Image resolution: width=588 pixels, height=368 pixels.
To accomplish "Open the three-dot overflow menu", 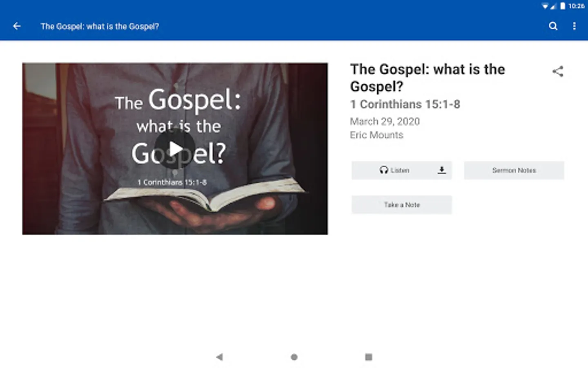I will [575, 26].
